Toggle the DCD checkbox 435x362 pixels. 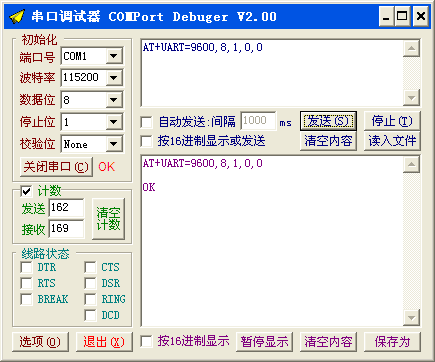click(90, 315)
